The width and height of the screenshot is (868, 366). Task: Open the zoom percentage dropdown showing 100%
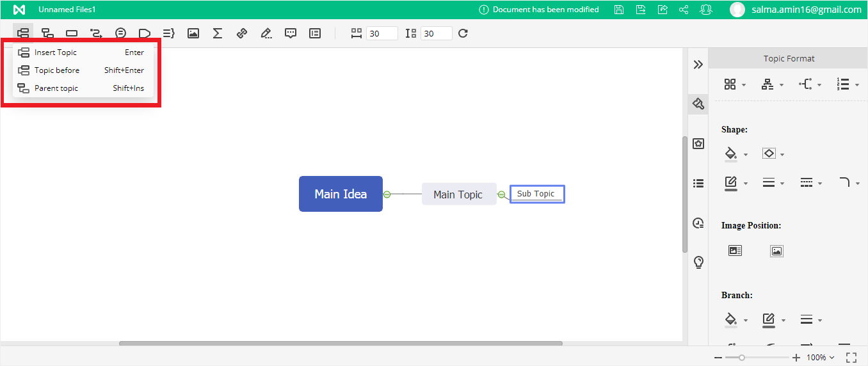coord(820,358)
